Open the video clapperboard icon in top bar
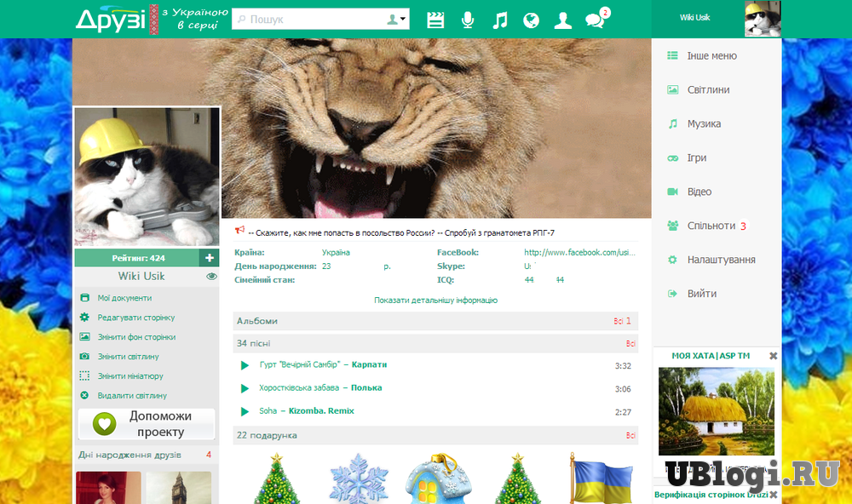Screen dimensions: 852x504 tap(435, 20)
